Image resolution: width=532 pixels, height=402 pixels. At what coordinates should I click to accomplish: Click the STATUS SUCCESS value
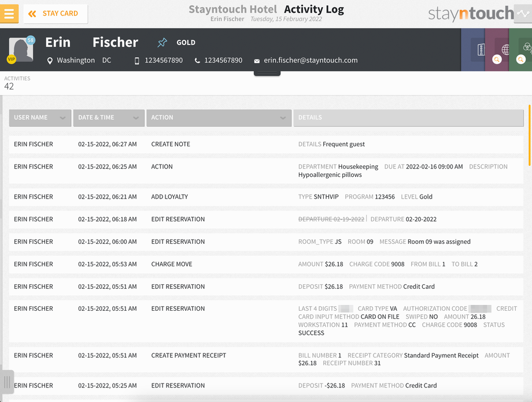pos(311,333)
